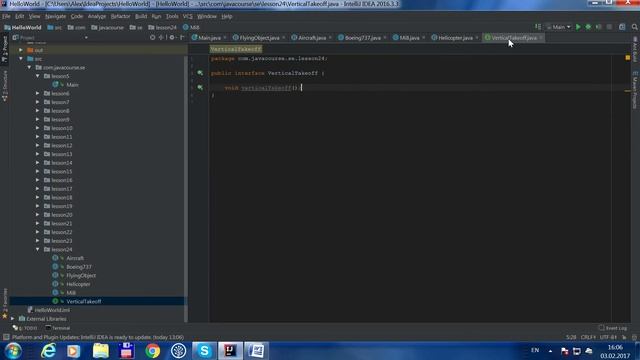Start debugging with the green bug icon
Image resolution: width=640 pixels, height=360 pixels.
coord(588,27)
